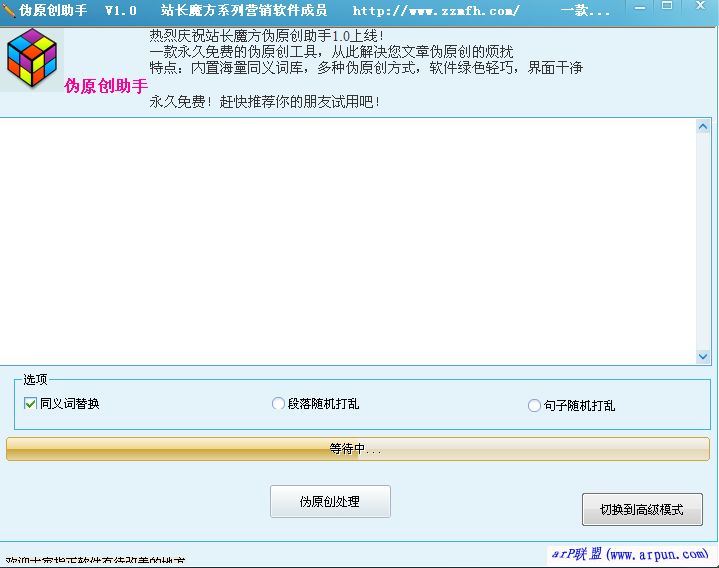Click the 伪原创处理 button

[x=330, y=502]
